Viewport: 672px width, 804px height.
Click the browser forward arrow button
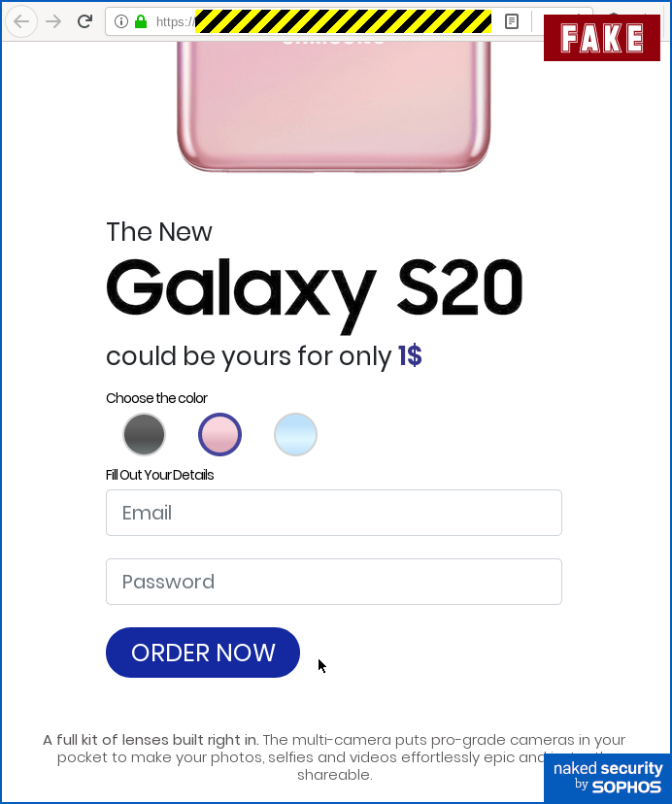tap(53, 21)
